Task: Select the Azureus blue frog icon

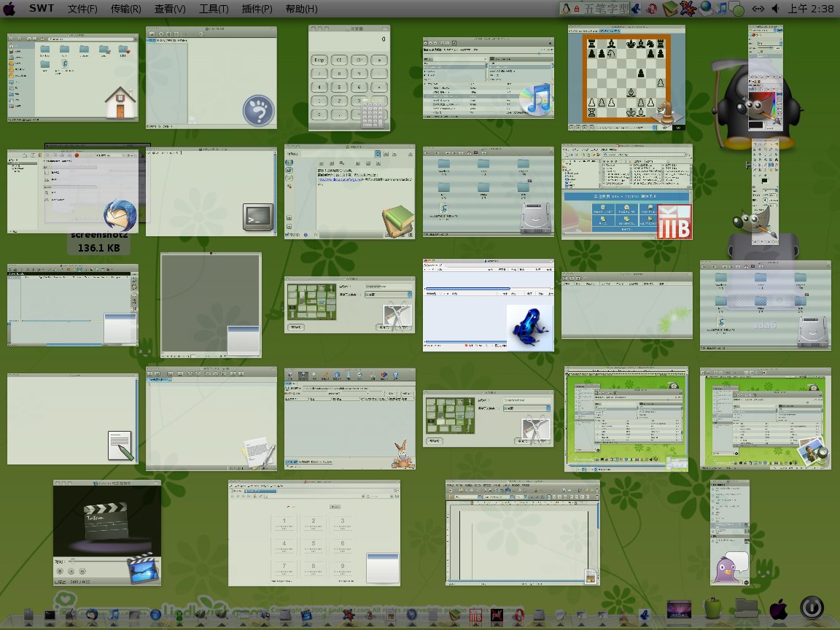Action: tap(530, 327)
